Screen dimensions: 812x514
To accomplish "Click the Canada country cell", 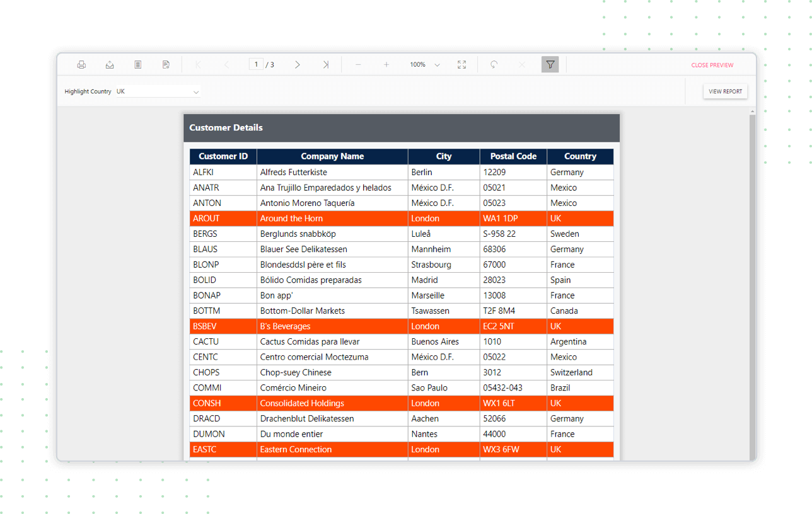I will point(580,311).
